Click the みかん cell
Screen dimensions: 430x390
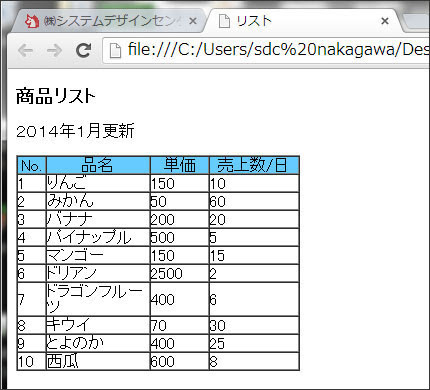pos(98,201)
